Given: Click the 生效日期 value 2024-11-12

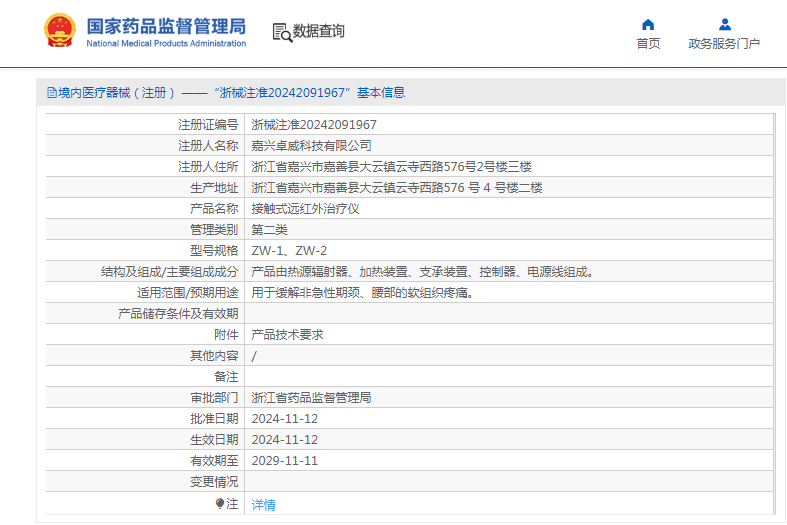Looking at the screenshot, I should [285, 440].
